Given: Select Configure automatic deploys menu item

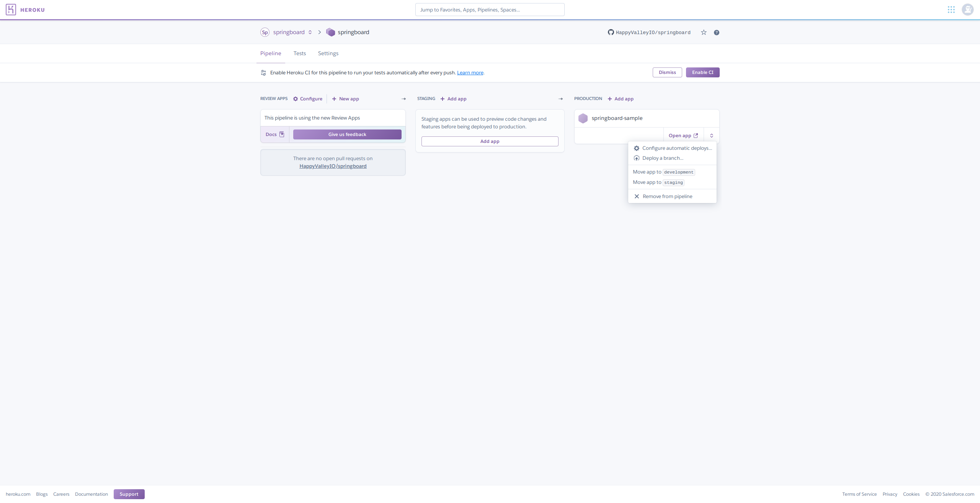Looking at the screenshot, I should point(672,148).
